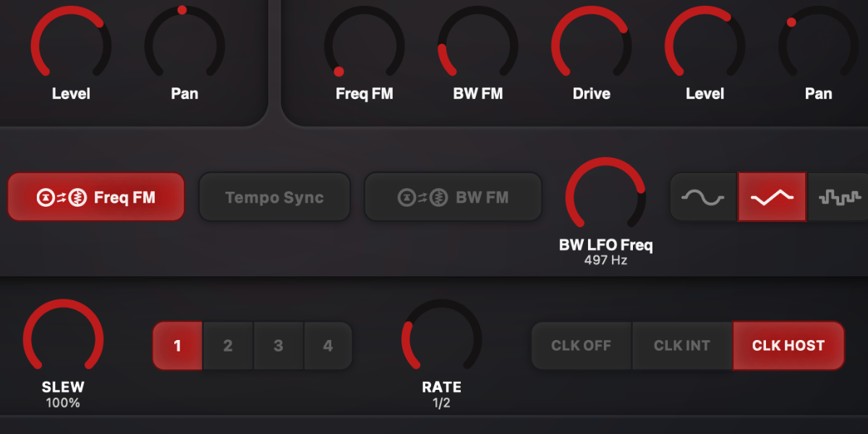Click the 100% slew value
The width and height of the screenshot is (868, 434).
point(63,403)
